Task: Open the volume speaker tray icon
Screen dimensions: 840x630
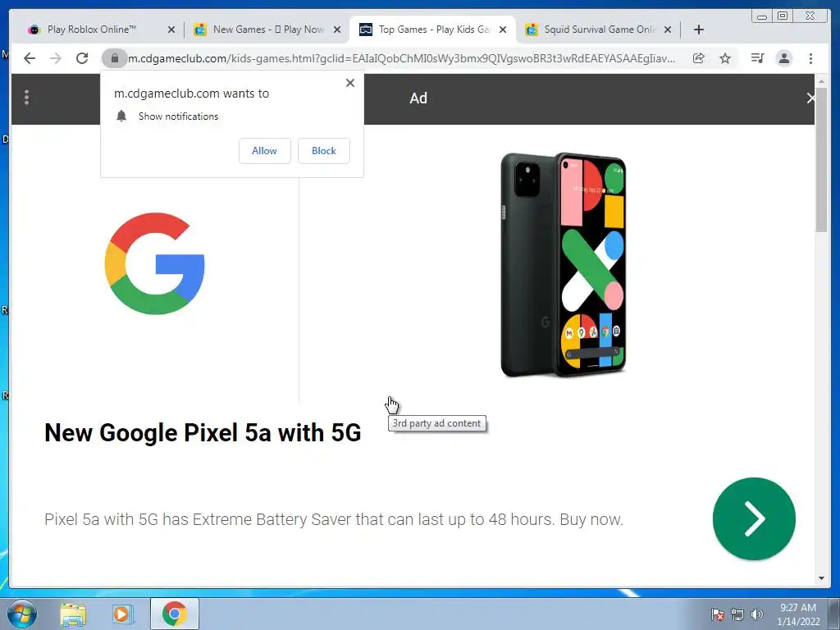Action: coord(757,614)
